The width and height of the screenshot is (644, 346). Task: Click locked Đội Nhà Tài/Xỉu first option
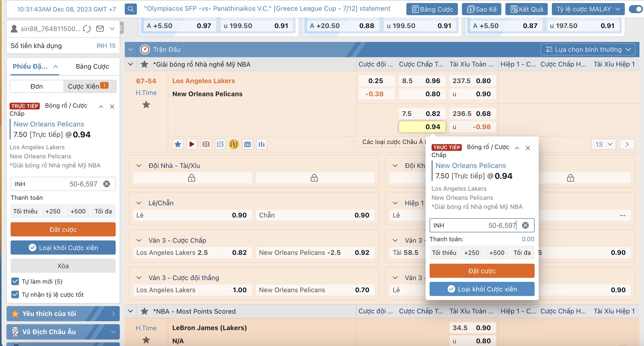[x=192, y=178]
